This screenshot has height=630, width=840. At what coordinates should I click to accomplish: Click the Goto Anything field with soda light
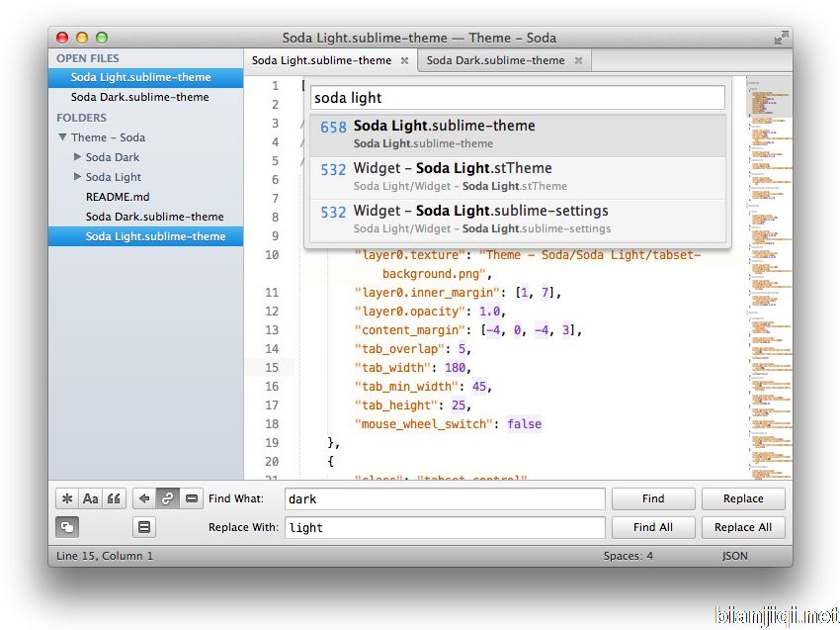point(518,98)
